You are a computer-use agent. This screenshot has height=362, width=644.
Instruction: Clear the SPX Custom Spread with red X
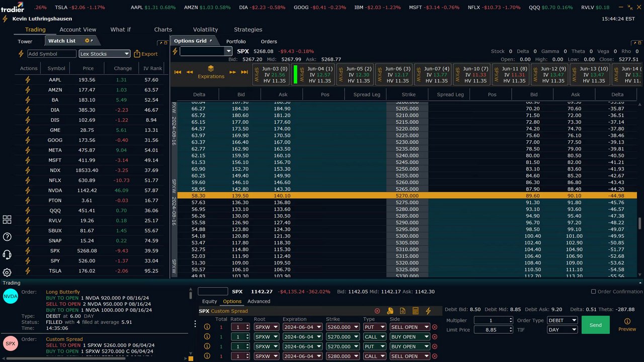pos(377,311)
